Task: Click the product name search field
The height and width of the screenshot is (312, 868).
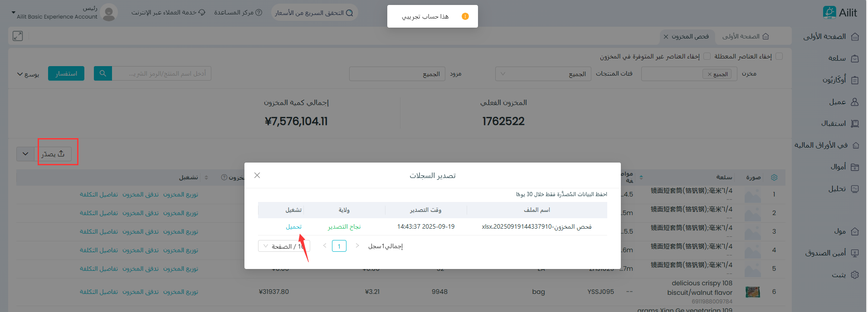Action: click(x=162, y=73)
